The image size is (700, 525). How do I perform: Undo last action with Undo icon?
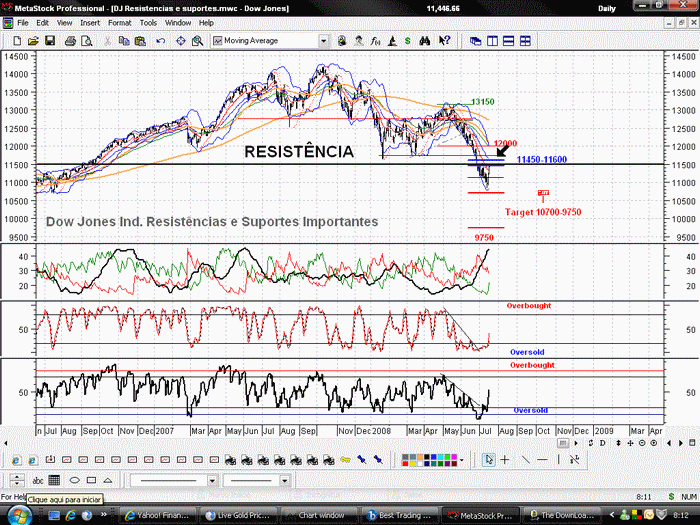coord(161,41)
